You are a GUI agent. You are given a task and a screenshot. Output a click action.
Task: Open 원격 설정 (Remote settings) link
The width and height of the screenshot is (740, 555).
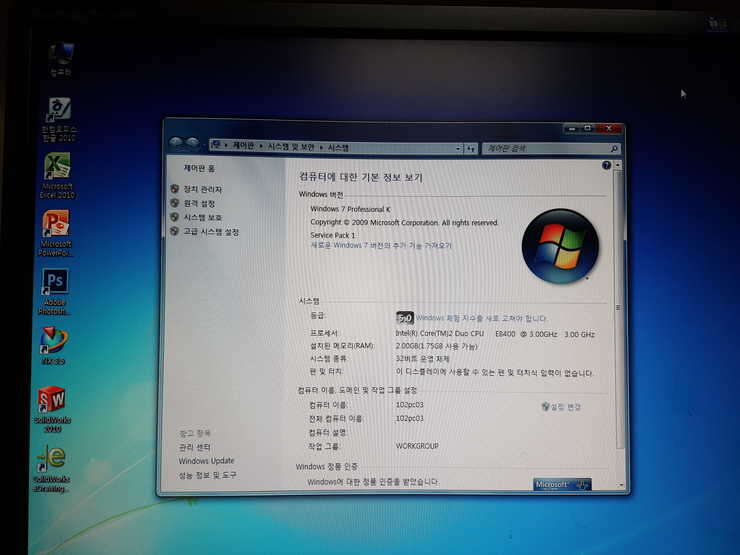pyautogui.click(x=199, y=203)
